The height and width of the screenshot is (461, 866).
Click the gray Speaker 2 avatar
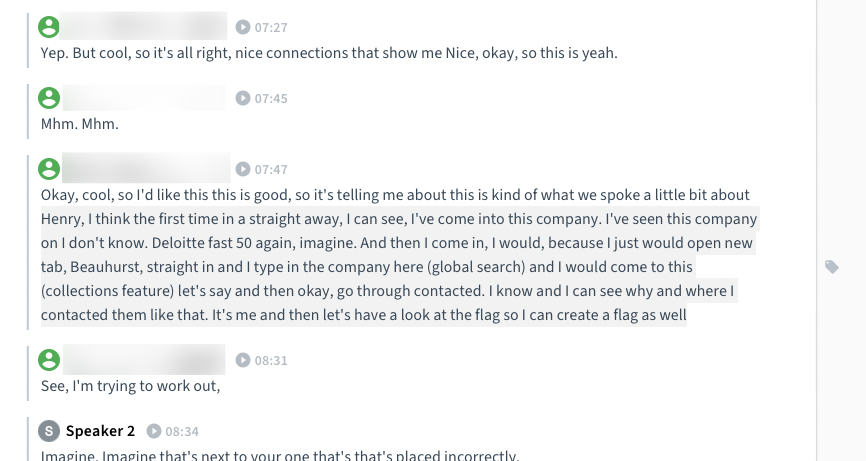point(49,431)
